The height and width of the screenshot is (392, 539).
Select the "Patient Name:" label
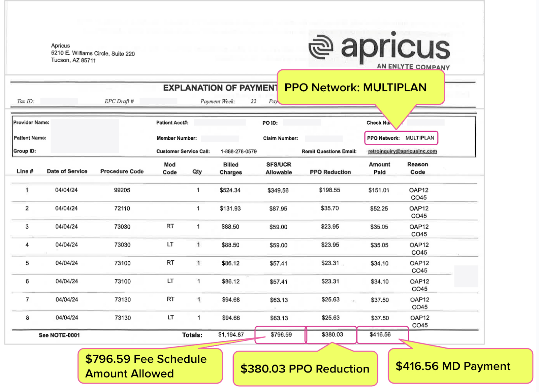(30, 138)
